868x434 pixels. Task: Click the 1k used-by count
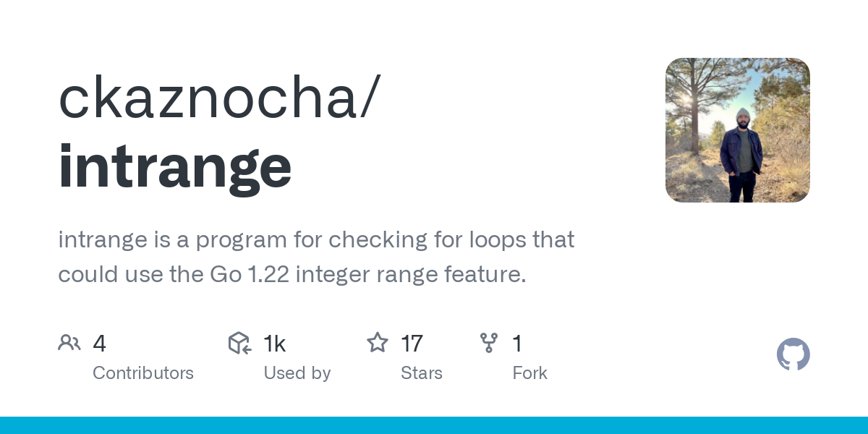tap(275, 344)
